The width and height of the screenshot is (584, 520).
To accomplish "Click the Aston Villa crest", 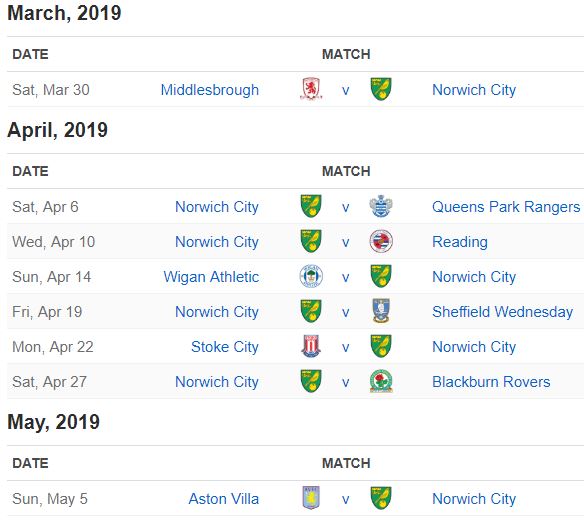I will [x=311, y=498].
